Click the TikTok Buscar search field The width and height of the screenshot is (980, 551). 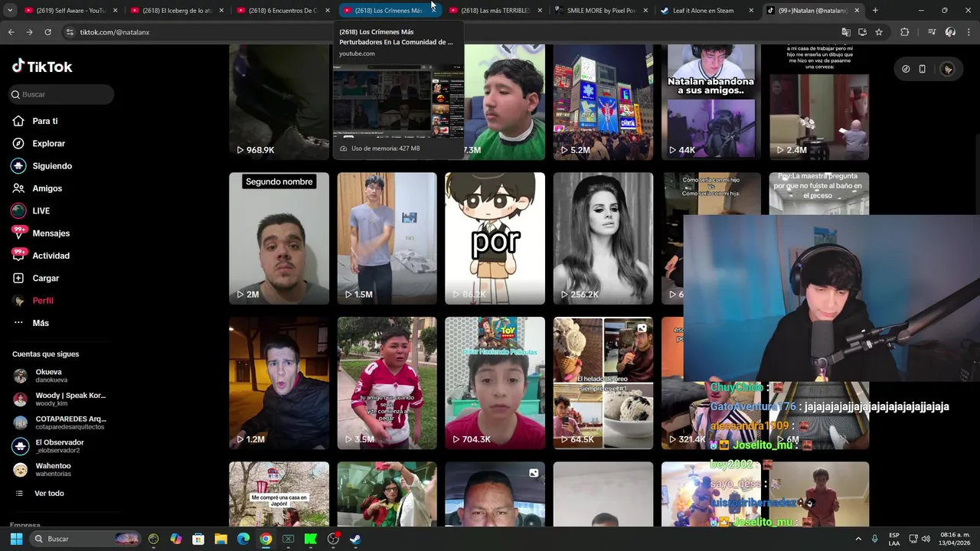coord(61,94)
